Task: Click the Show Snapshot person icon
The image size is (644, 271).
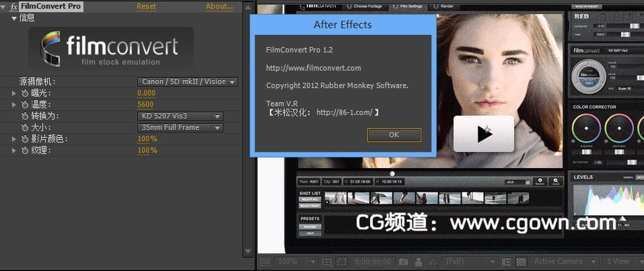Action: [418, 262]
